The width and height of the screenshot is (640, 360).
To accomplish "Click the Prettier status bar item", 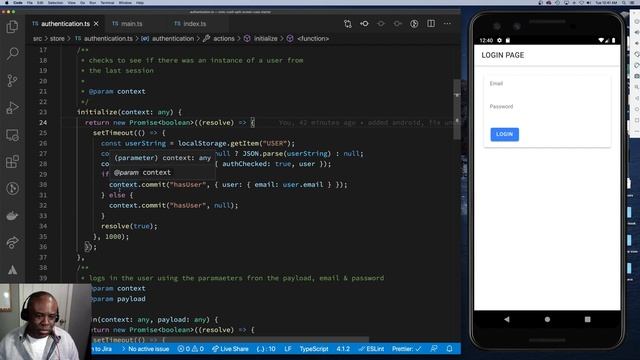I will pyautogui.click(x=407, y=349).
